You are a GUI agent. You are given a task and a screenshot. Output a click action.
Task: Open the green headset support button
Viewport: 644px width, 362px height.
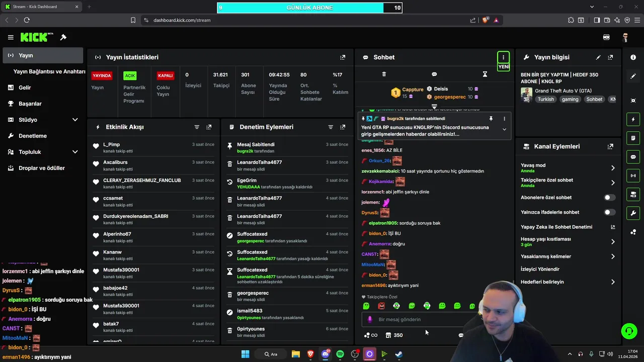coord(629,331)
